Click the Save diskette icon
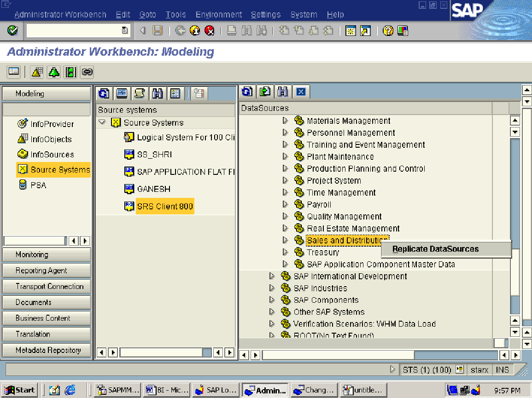Image resolution: width=532 pixels, height=398 pixels. pyautogui.click(x=158, y=31)
